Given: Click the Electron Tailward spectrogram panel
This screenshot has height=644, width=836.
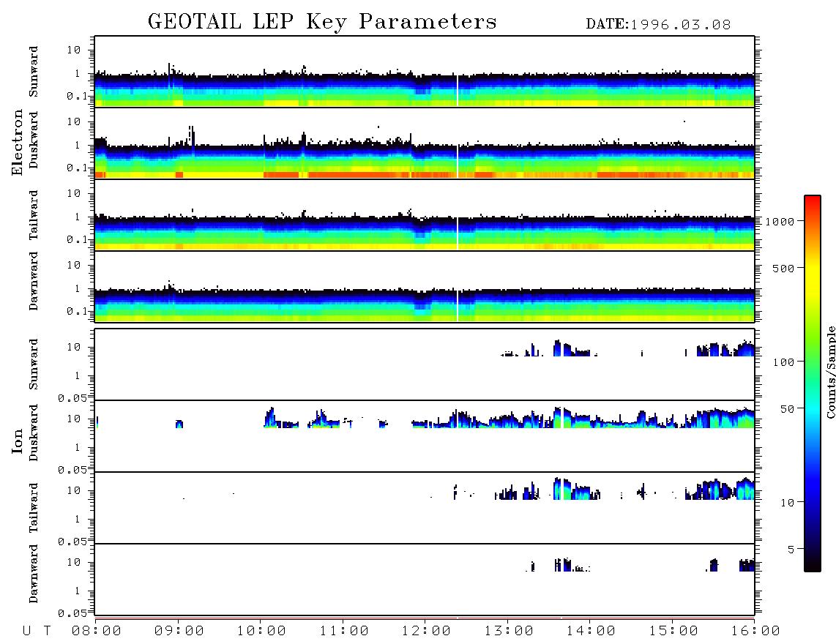Looking at the screenshot, I should pyautogui.click(x=425, y=215).
